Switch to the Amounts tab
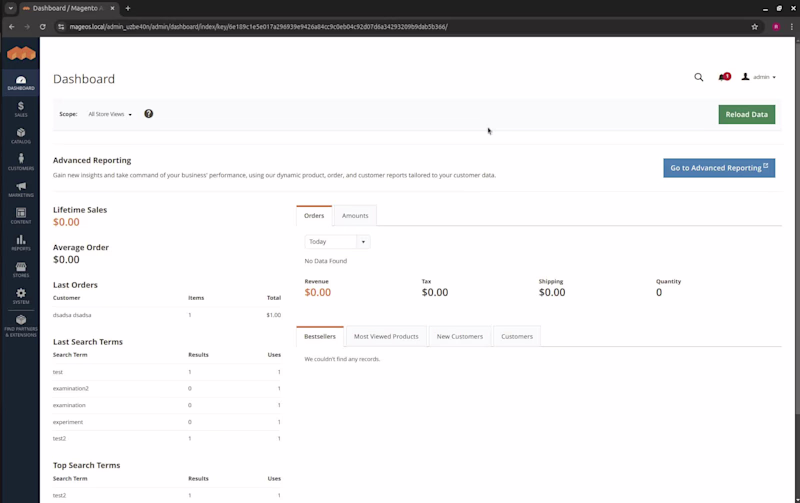Image resolution: width=800 pixels, height=503 pixels. coord(355,216)
